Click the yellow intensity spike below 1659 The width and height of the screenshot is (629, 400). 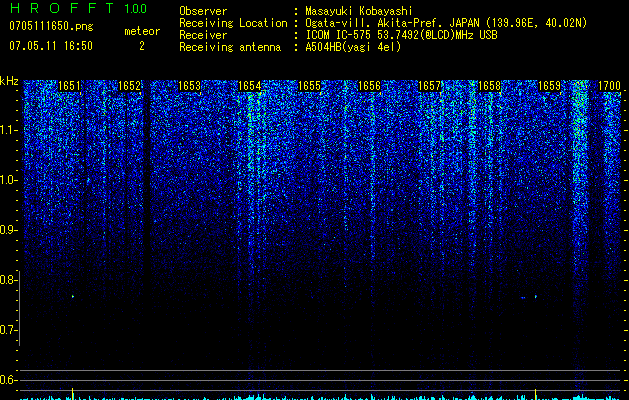[536, 394]
